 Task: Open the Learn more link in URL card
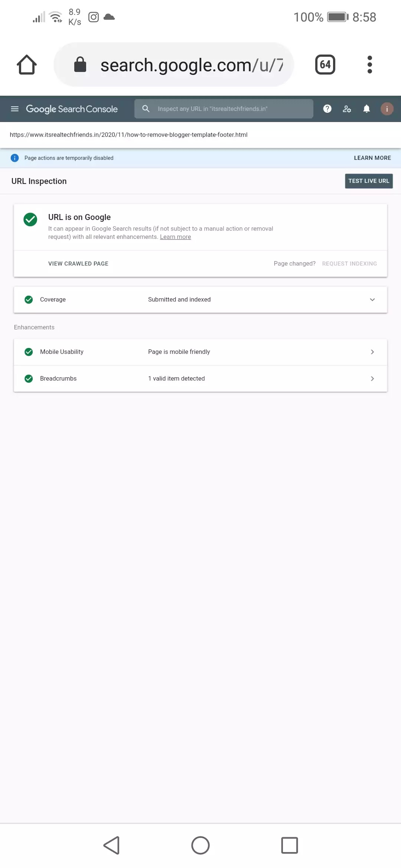(175, 237)
